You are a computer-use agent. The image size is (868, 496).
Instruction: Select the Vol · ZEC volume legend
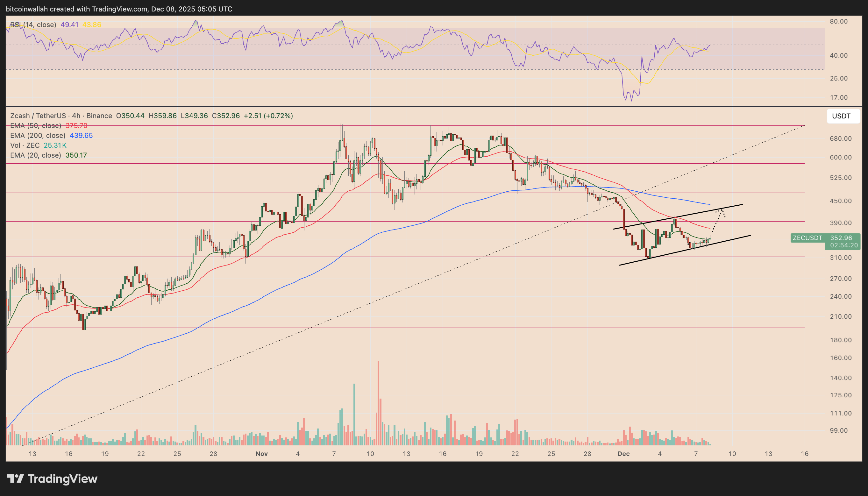click(x=25, y=145)
